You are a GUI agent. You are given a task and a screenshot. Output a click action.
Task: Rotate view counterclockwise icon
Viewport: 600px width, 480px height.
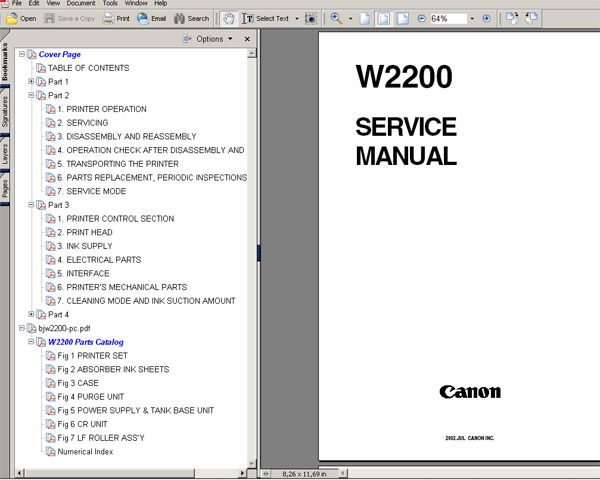532,18
